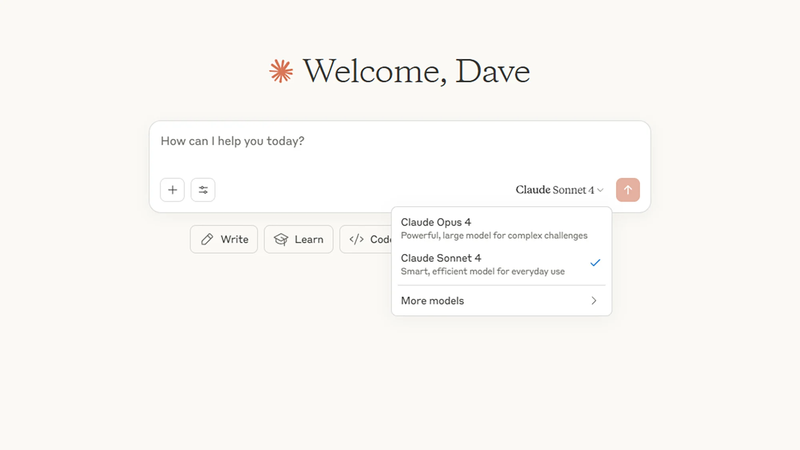Choose the Write suggestion button
Viewport: 800px width, 450px height.
tap(224, 240)
